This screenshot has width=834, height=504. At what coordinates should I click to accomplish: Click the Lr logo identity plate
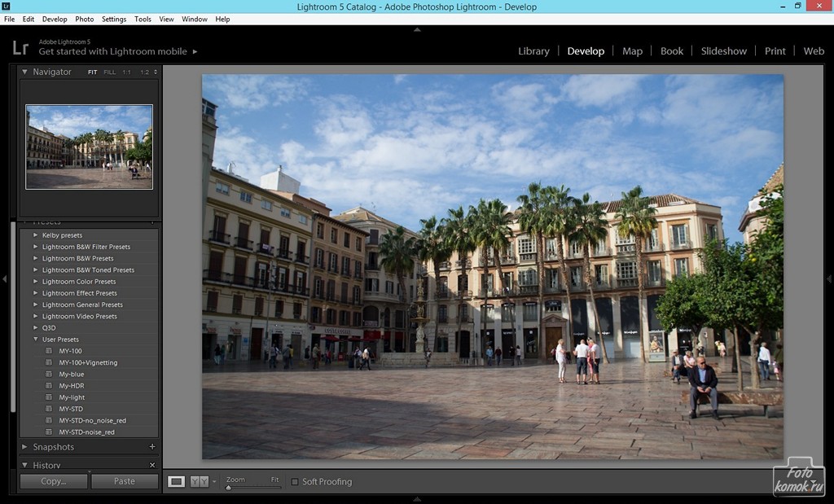(x=20, y=48)
